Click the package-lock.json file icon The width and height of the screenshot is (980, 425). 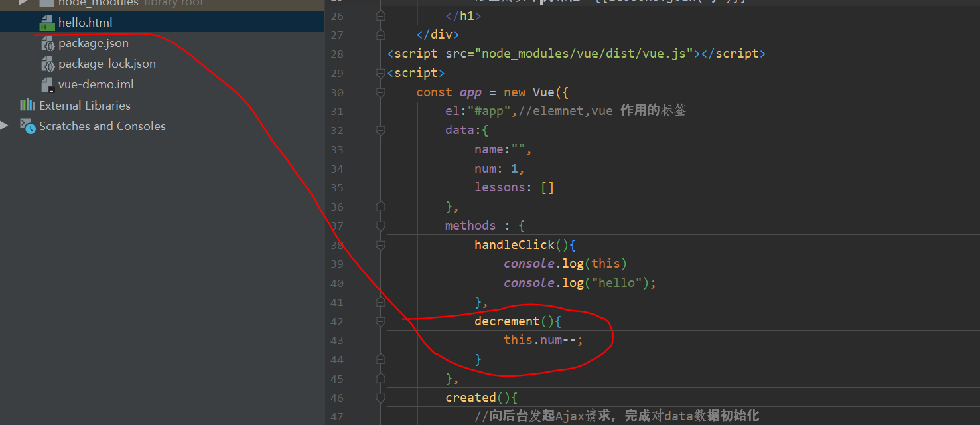[48, 64]
